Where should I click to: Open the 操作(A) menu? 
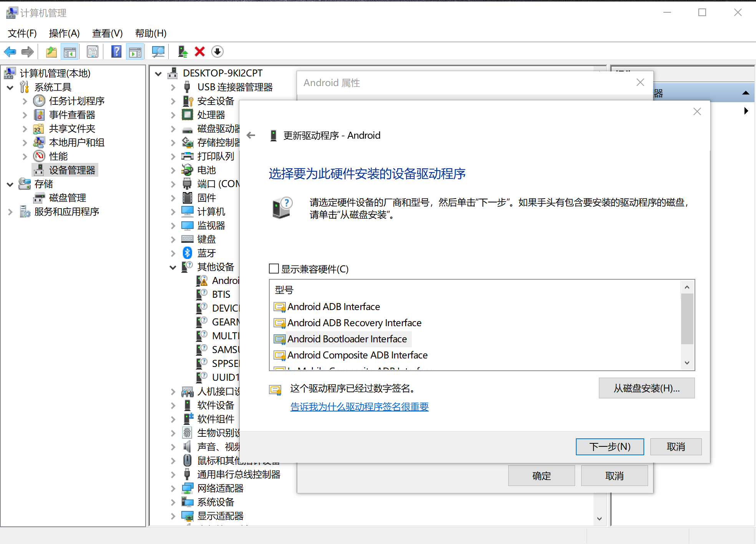pyautogui.click(x=64, y=33)
